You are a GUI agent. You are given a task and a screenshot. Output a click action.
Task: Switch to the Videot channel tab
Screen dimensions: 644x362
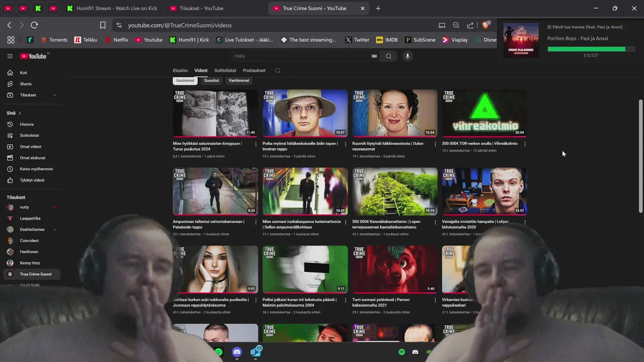tap(201, 70)
